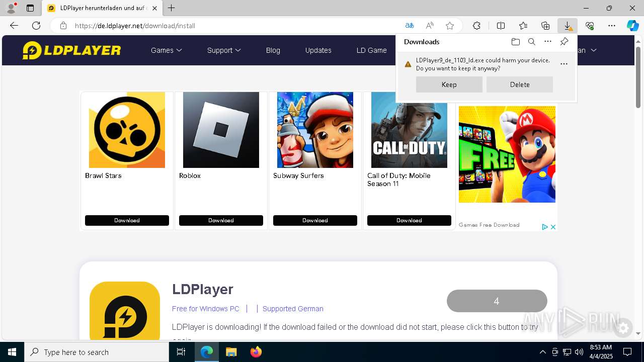Screen dimensions: 644x362
Task: Open the volume control in tray
Action: 579,352
